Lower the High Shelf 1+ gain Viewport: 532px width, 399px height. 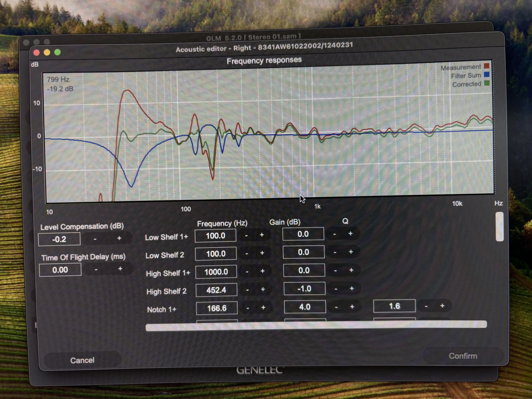335,271
